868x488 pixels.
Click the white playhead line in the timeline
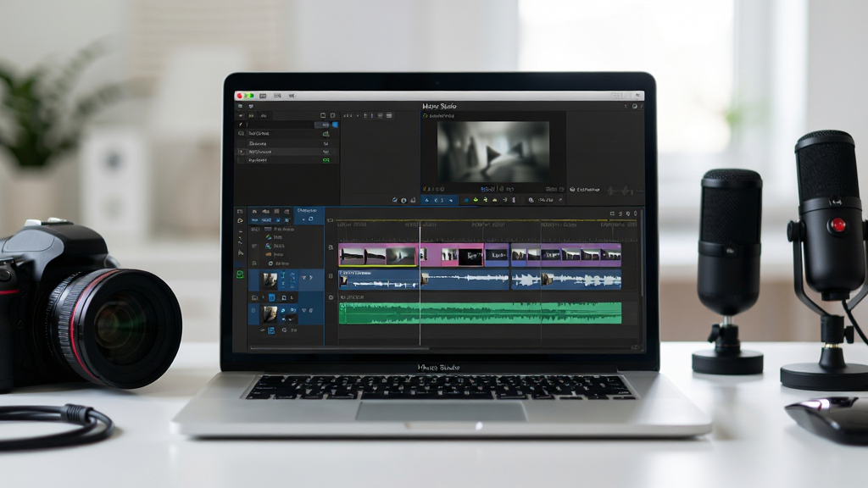coord(420,285)
